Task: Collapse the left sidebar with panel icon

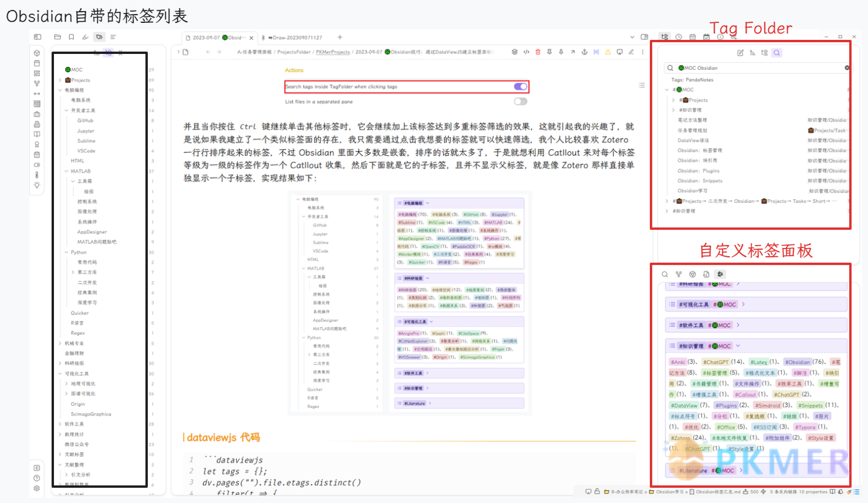Action: tap(38, 37)
